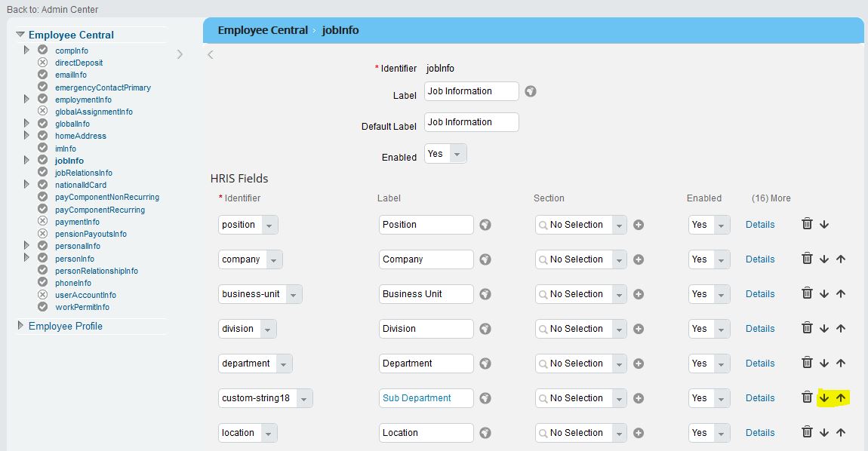868x451 pixels.
Task: Open Details for the business-unit field
Action: click(x=760, y=294)
